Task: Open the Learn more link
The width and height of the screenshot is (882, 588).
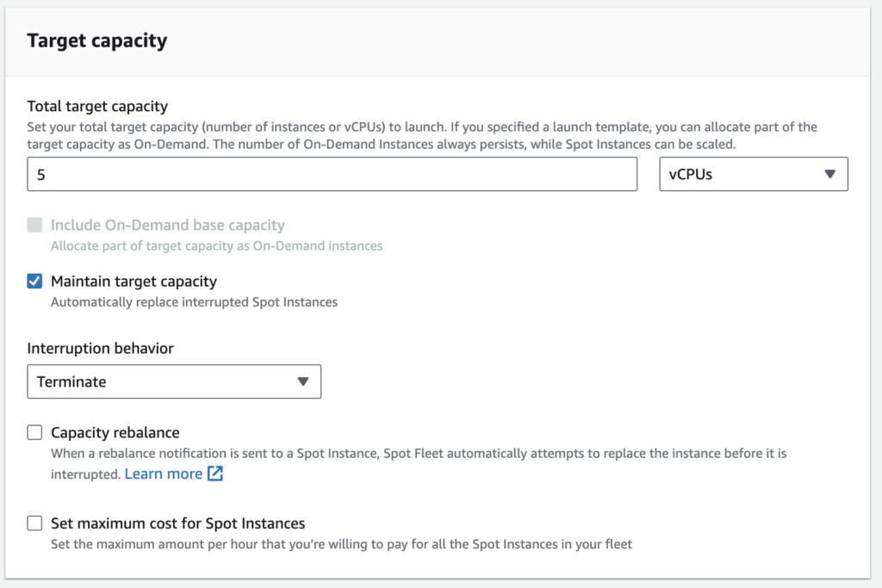Action: pos(164,473)
